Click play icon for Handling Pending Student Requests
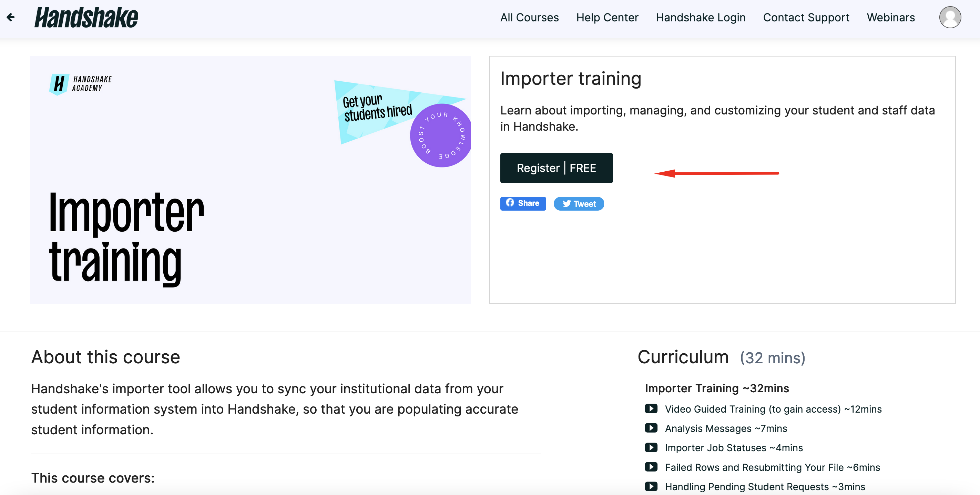The height and width of the screenshot is (495, 980). coord(651,486)
